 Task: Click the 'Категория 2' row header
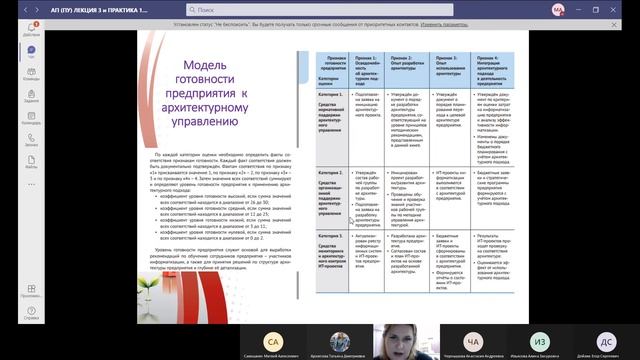pyautogui.click(x=332, y=198)
